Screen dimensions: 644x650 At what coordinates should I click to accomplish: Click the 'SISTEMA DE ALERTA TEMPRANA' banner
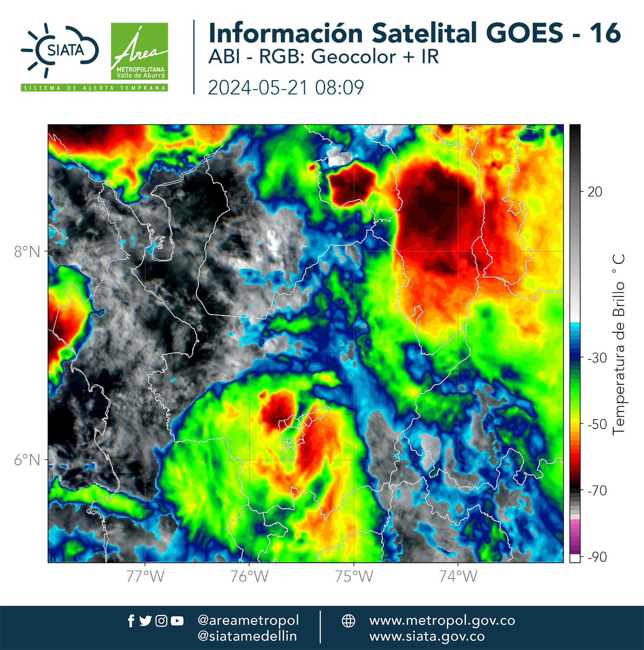94,88
